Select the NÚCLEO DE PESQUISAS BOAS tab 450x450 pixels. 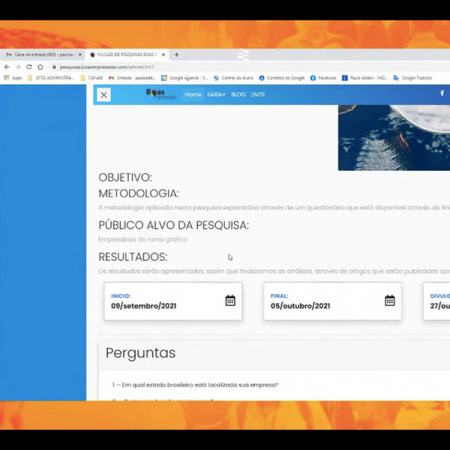127,54
